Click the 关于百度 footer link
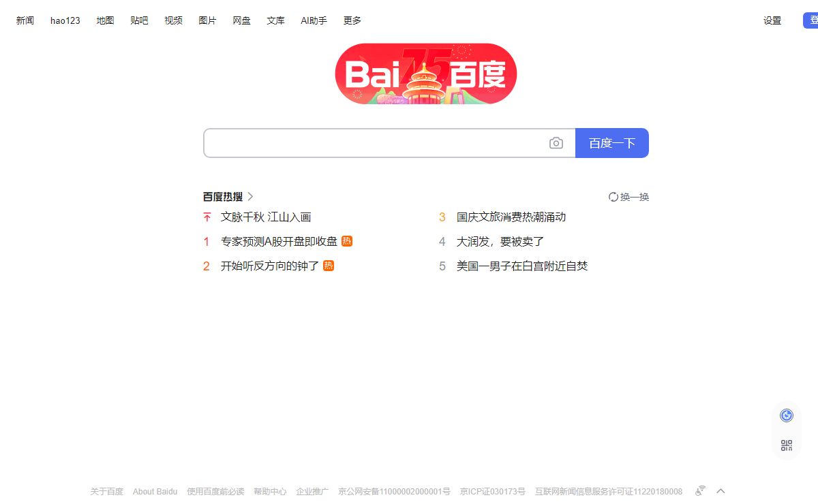Viewport: 818px width, 504px height. point(107,491)
